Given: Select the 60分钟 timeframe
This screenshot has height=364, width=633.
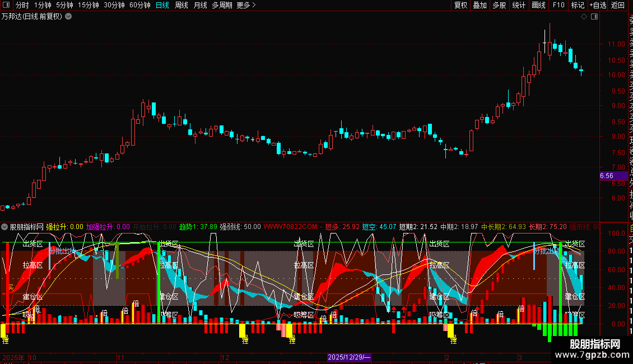Looking at the screenshot, I should pos(139,5).
